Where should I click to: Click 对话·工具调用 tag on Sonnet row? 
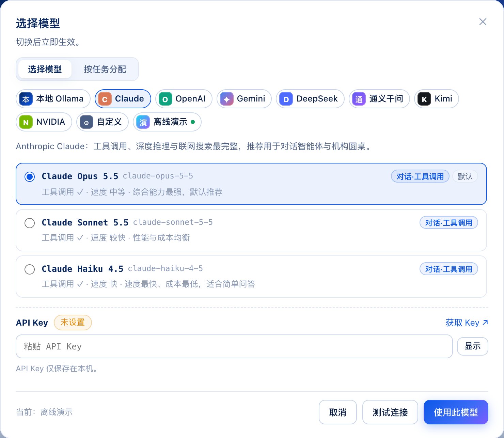(x=449, y=223)
